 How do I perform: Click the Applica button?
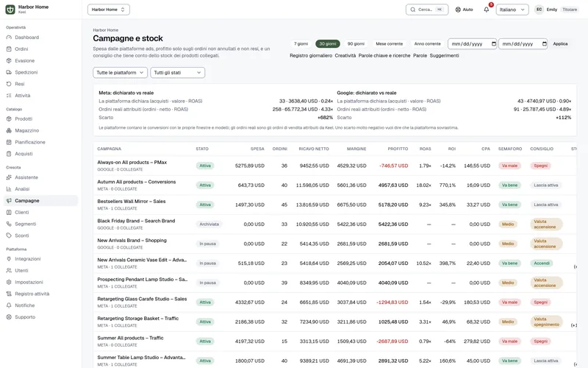560,44
